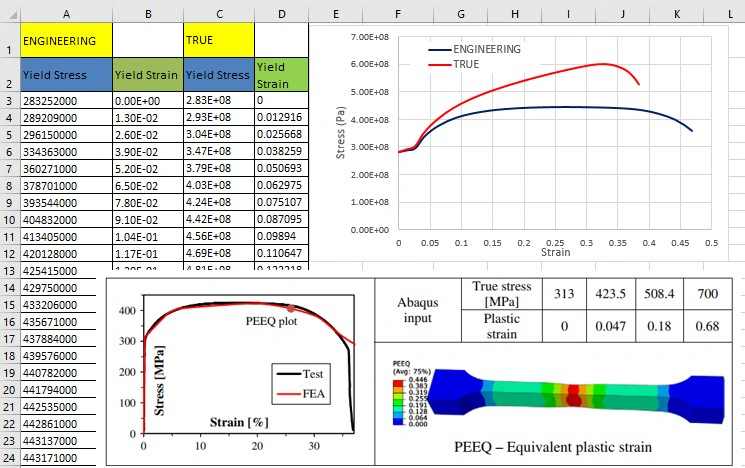Click cell with 1.30E-02 strain
This screenshot has height=468, width=745.
[148, 118]
